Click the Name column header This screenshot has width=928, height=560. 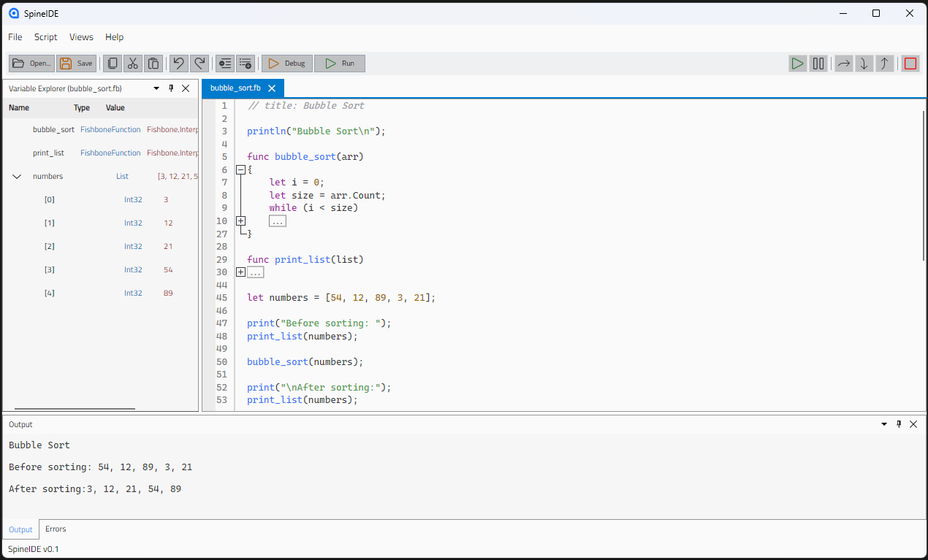click(x=19, y=107)
